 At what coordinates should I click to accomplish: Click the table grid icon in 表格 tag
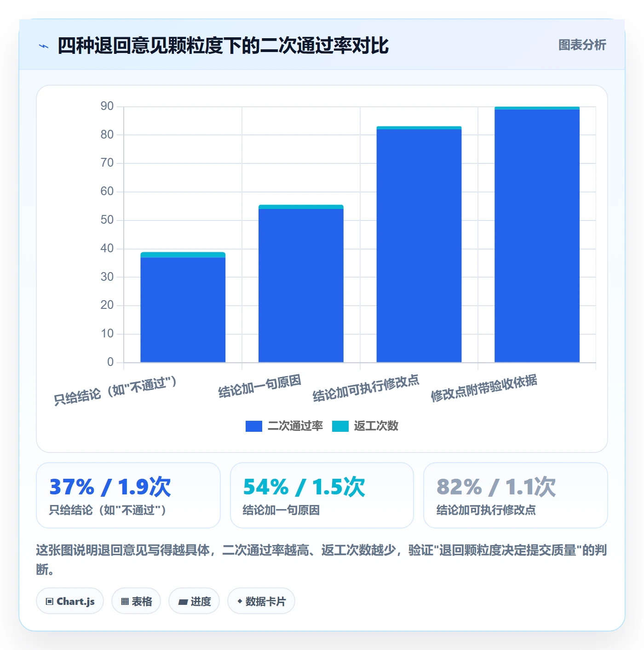pos(125,601)
